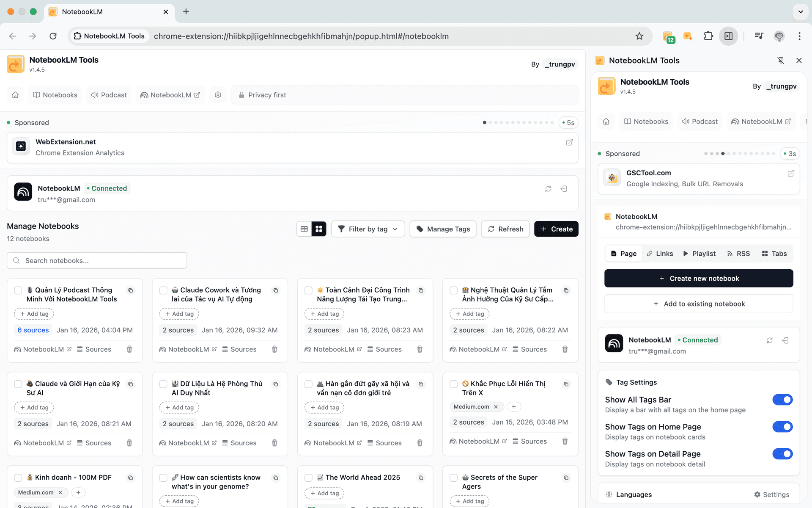Select Nghệ Thuật Quản Lý notebook checkbox
This screenshot has width=812, height=508.
tap(454, 290)
